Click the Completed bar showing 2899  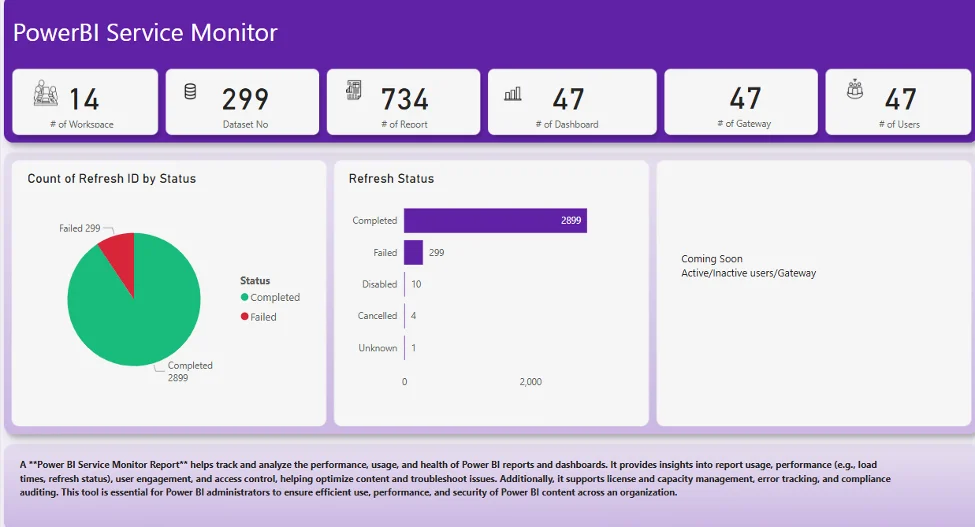coord(494,220)
